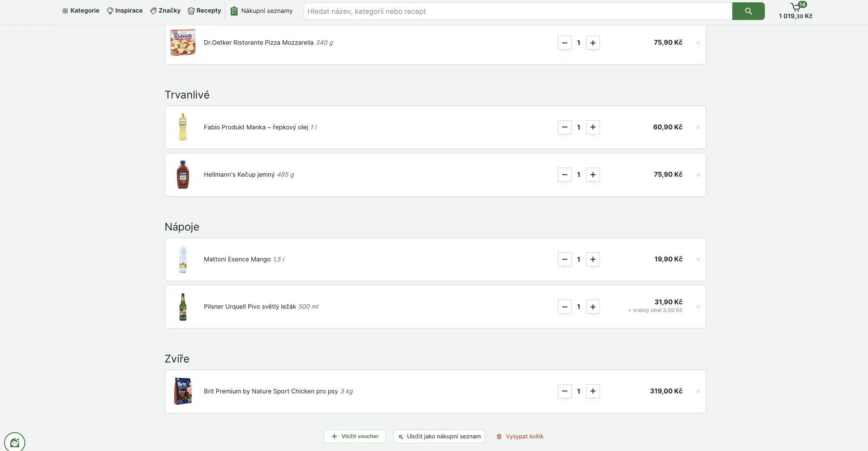Open Brit Premium by Nature product link
The height and width of the screenshot is (451, 868).
[278, 391]
